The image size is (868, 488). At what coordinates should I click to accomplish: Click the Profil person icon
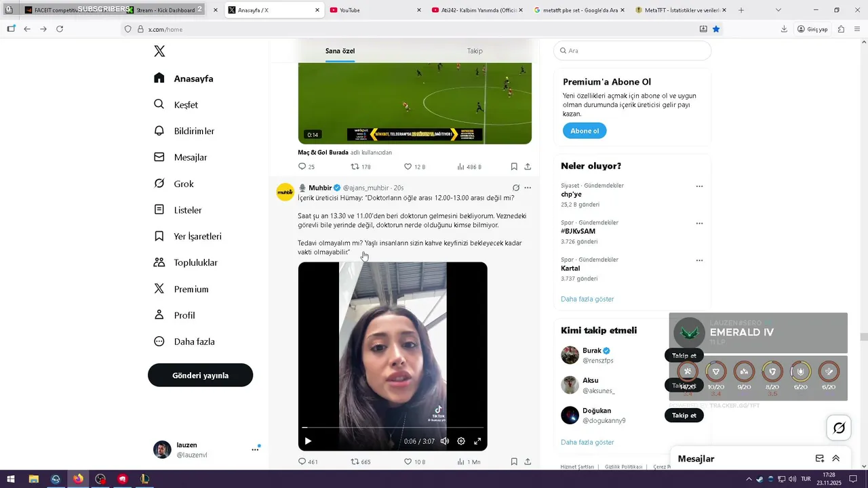[x=159, y=315]
